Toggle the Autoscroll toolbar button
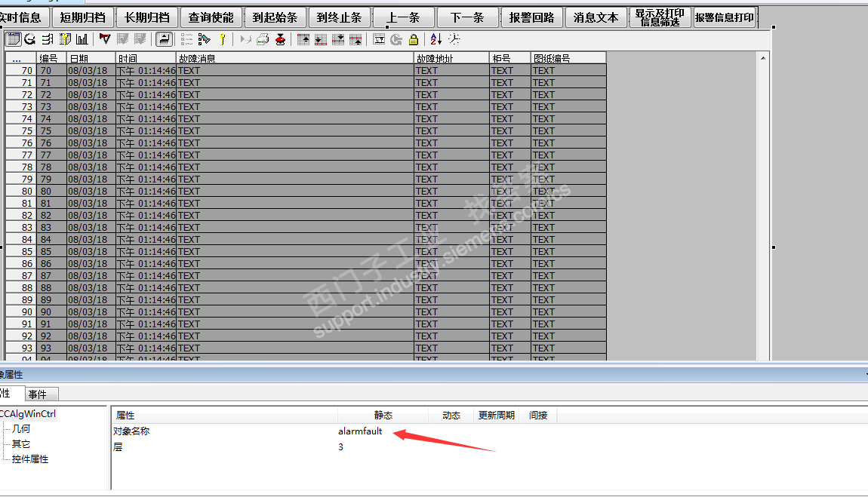The height and width of the screenshot is (497, 868). (164, 39)
